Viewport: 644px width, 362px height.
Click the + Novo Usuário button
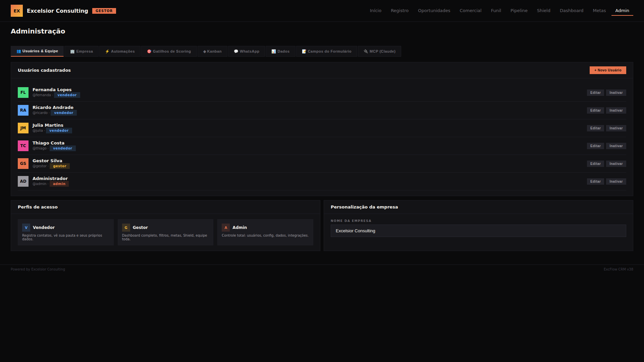coord(608,70)
